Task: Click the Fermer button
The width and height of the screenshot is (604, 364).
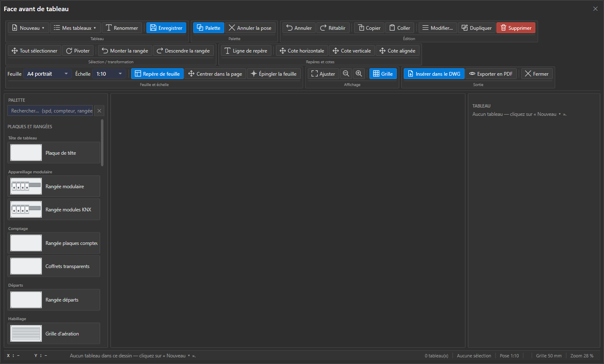Action: click(537, 74)
